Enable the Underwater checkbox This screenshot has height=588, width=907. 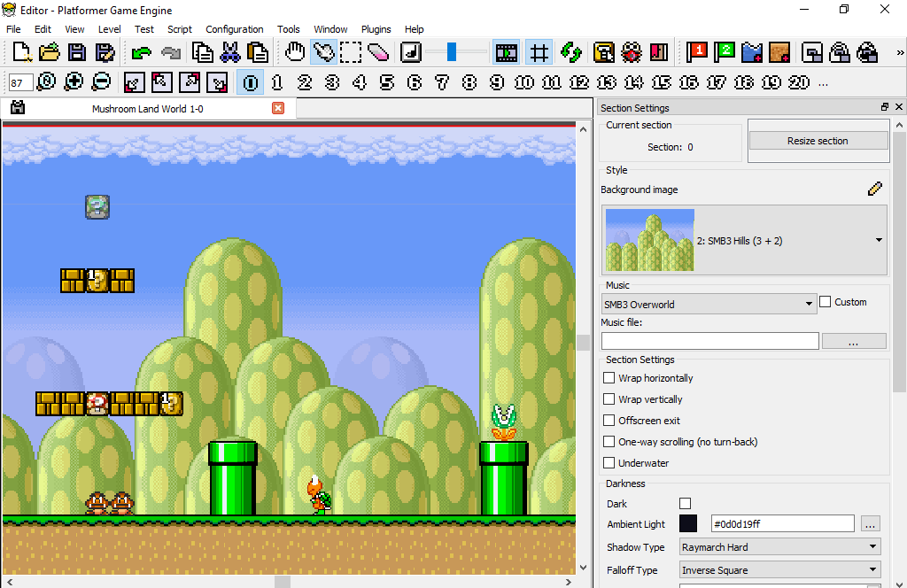point(609,462)
